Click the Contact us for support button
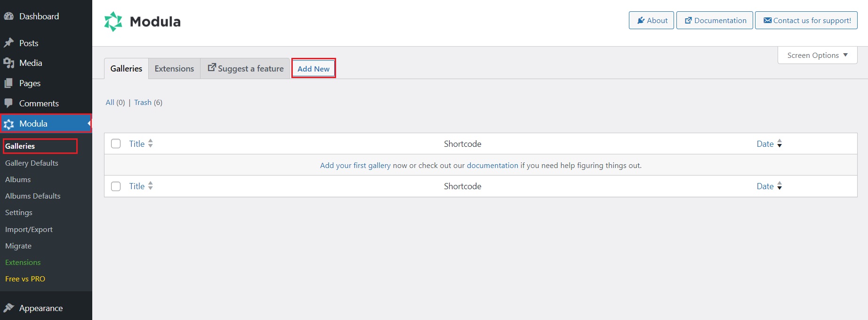The image size is (868, 320). (806, 21)
